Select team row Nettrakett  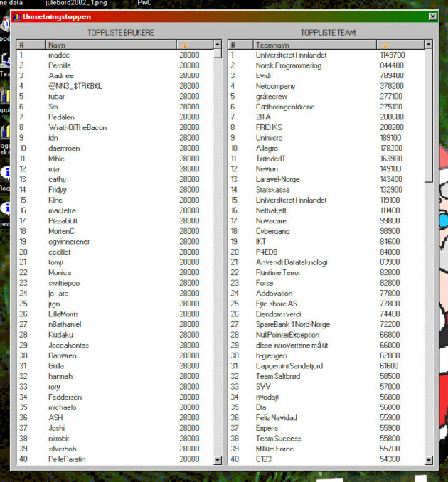(326, 210)
